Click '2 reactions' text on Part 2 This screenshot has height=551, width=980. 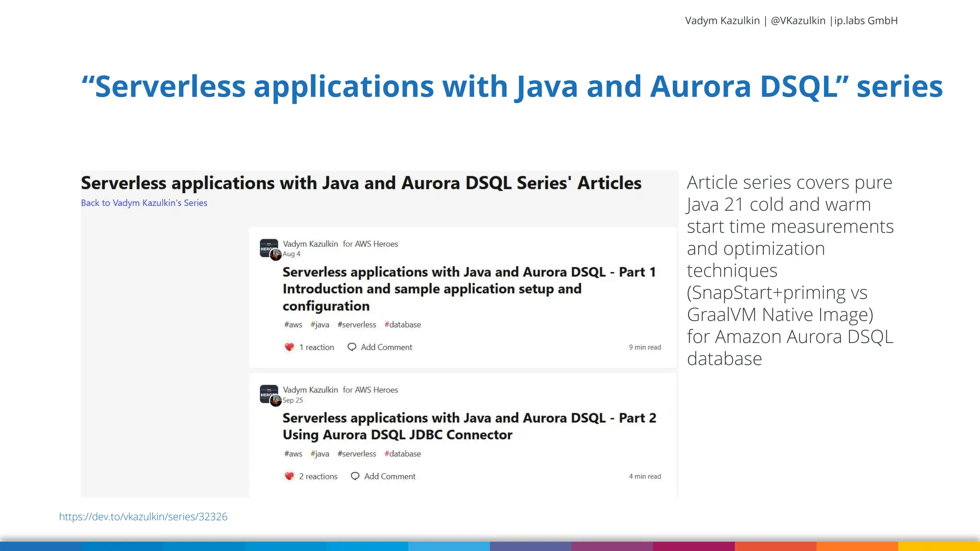pyautogui.click(x=318, y=476)
